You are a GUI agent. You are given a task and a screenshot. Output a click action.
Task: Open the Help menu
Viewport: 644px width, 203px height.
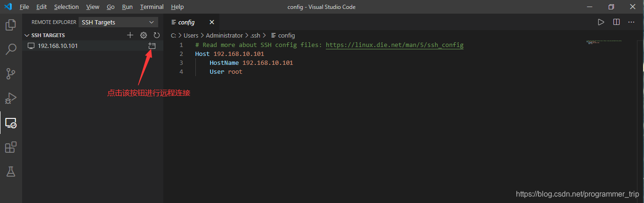point(177,7)
